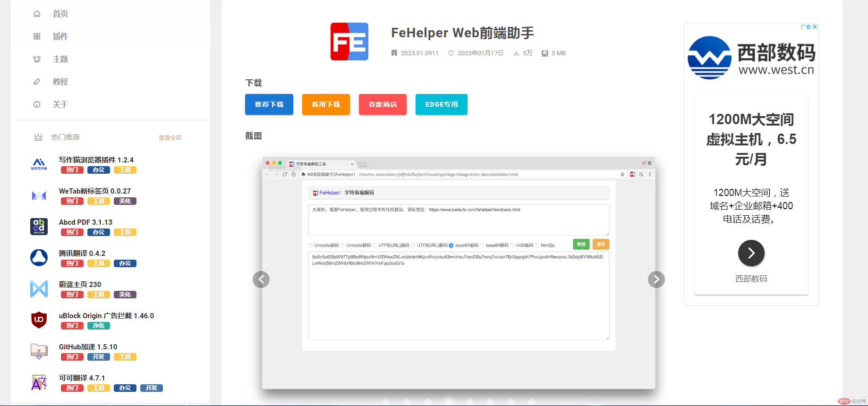Image resolution: width=868 pixels, height=406 pixels.
Task: Click 开发 tag under GitHub加速
Action: pos(99,357)
